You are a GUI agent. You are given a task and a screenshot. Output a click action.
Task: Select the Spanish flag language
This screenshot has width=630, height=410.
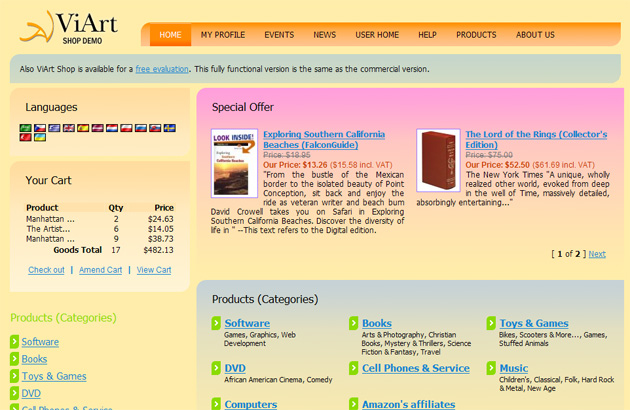pos(83,128)
